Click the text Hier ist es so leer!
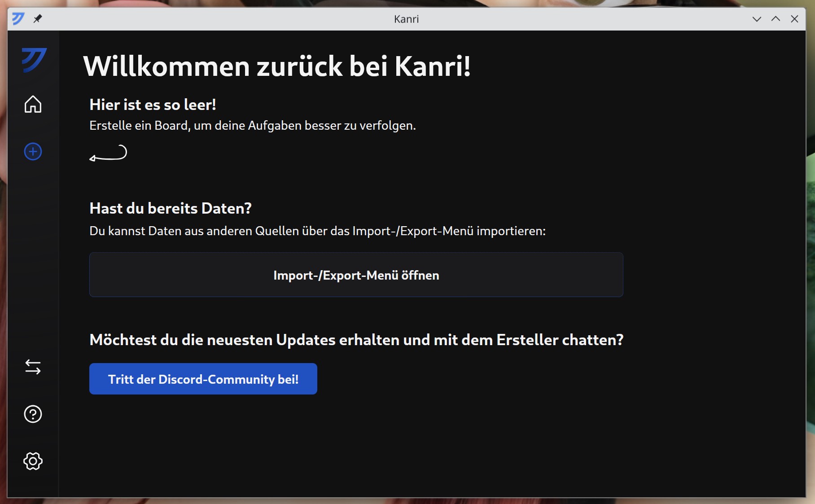This screenshot has width=815, height=504. [x=153, y=105]
